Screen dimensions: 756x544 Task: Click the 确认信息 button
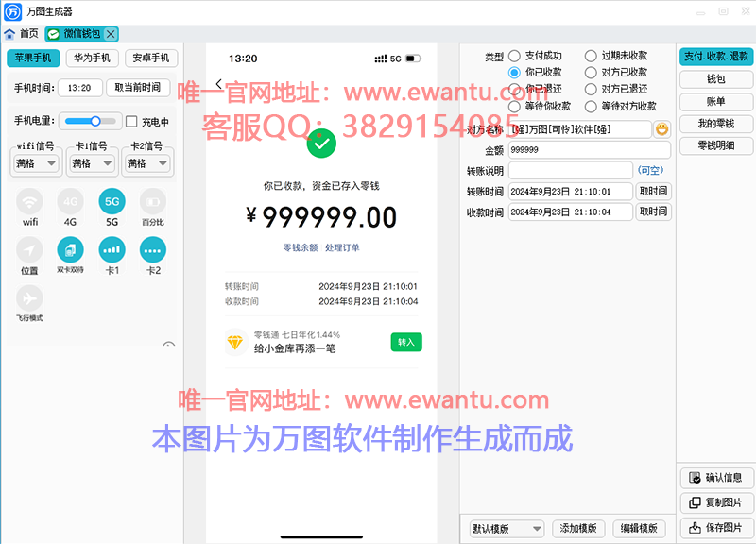pyautogui.click(x=717, y=478)
